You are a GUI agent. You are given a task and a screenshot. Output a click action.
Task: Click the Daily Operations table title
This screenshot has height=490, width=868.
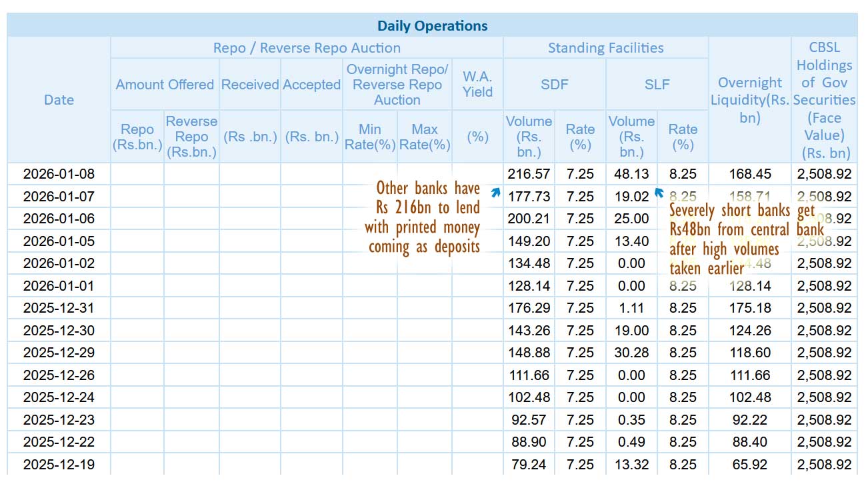[432, 26]
